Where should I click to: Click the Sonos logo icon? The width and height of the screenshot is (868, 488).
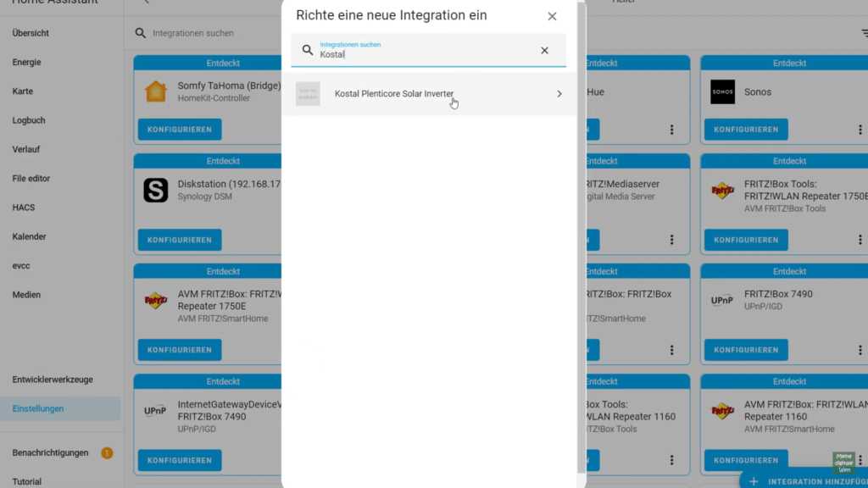tap(722, 91)
